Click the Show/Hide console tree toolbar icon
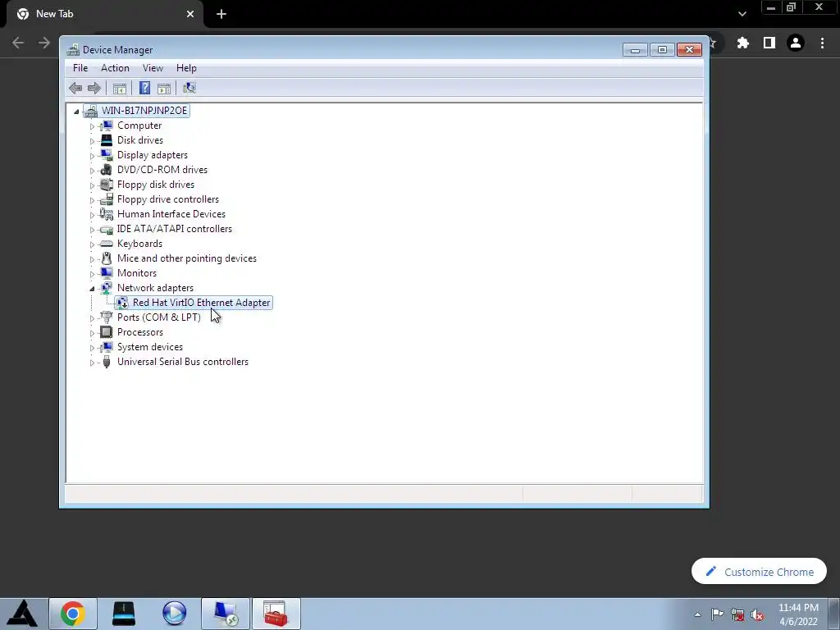The height and width of the screenshot is (630, 840). tap(120, 89)
